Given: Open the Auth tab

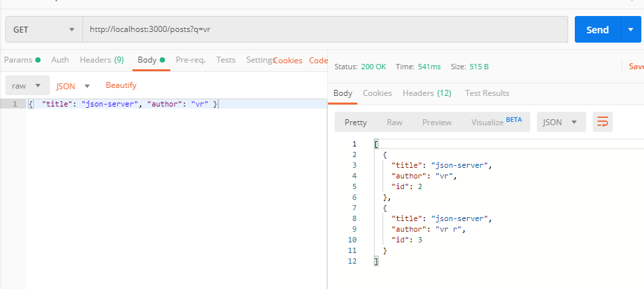Looking at the screenshot, I should coord(60,60).
